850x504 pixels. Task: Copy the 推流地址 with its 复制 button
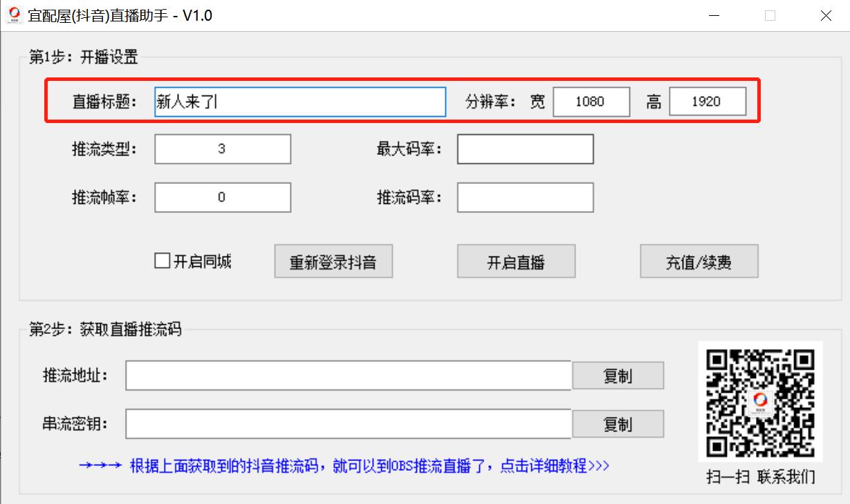(x=618, y=375)
